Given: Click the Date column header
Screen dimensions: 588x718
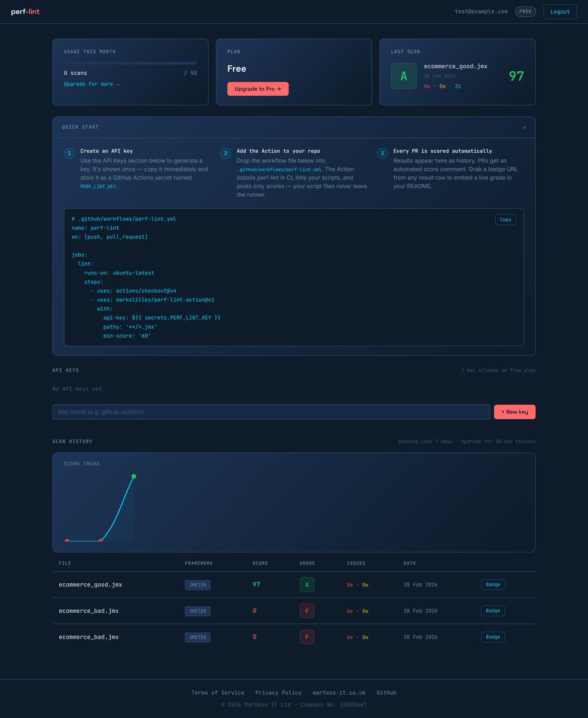Looking at the screenshot, I should point(410,563).
